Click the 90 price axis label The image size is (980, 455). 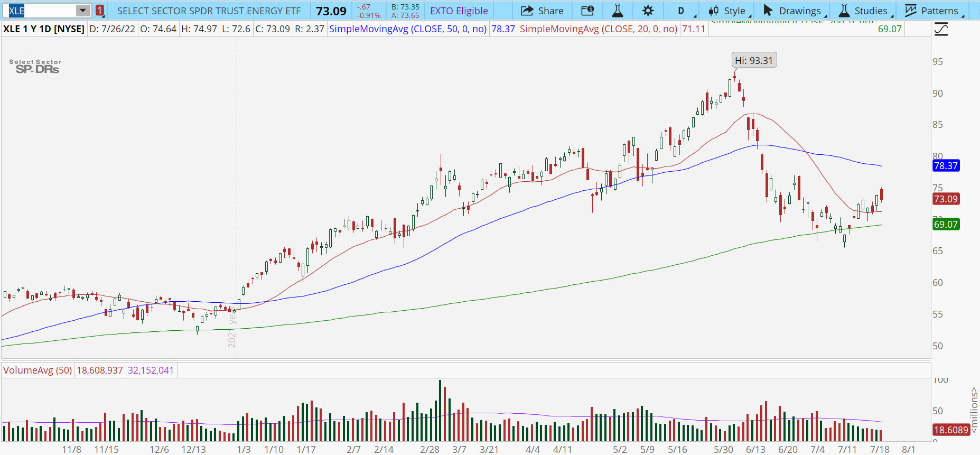(938, 94)
